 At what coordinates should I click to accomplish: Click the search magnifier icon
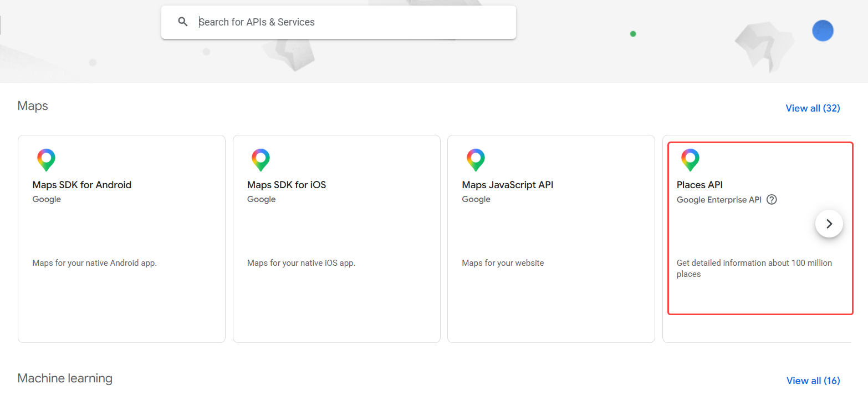pos(183,22)
